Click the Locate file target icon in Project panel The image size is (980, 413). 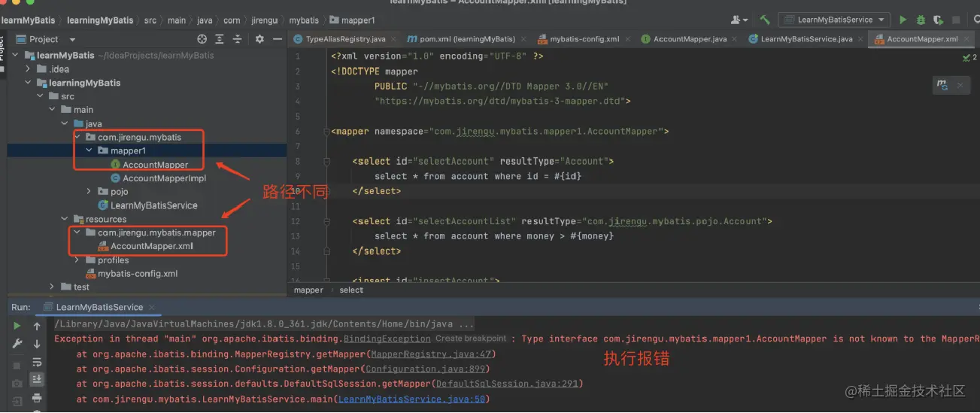[202, 39]
